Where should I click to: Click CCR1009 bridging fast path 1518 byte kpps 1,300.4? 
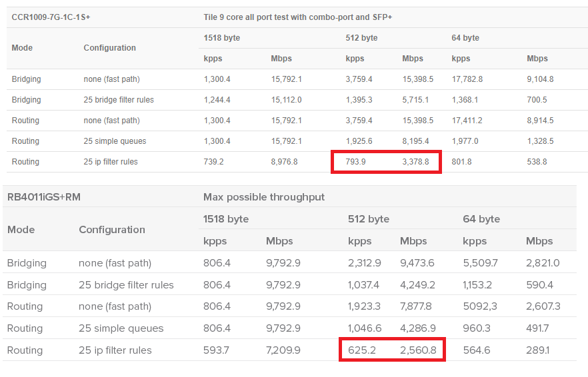(x=217, y=79)
